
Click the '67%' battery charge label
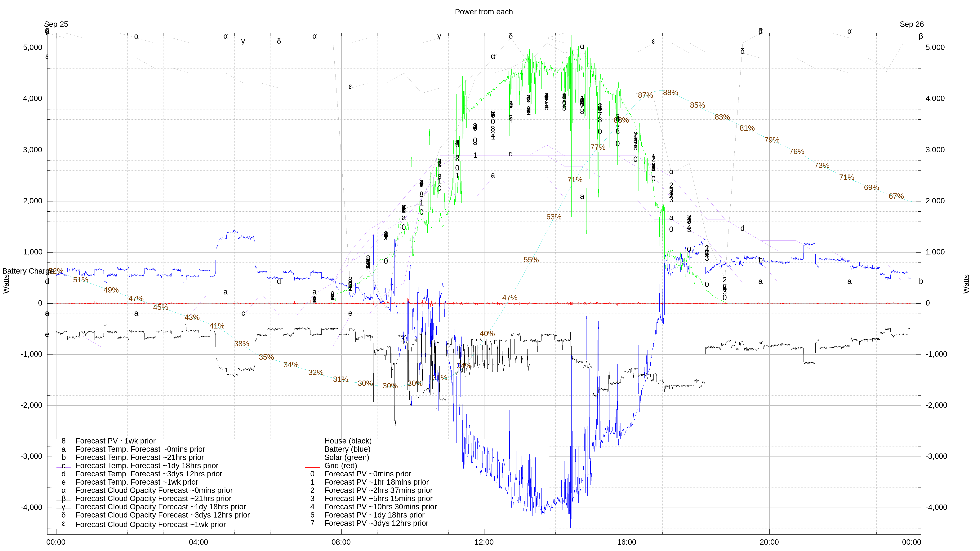click(896, 197)
